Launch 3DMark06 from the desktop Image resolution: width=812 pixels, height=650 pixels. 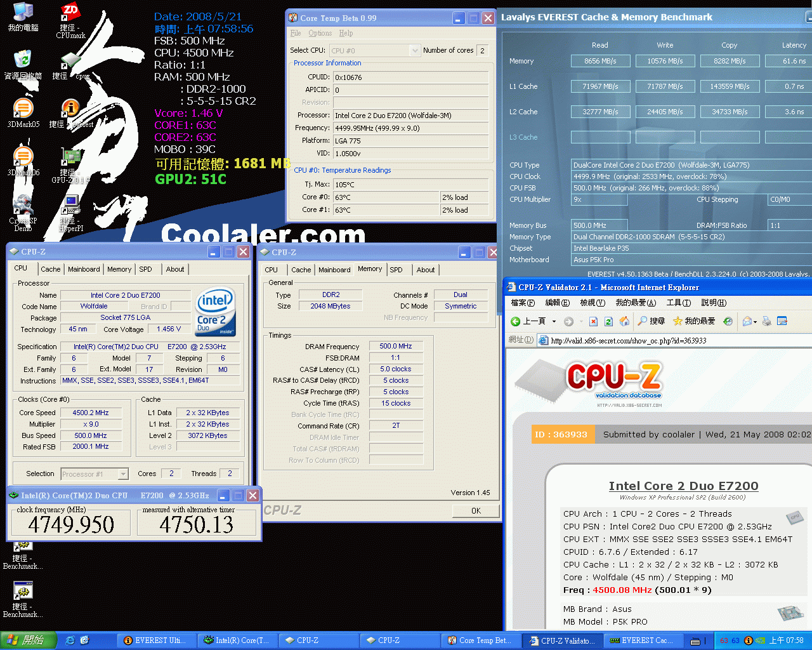click(23, 162)
